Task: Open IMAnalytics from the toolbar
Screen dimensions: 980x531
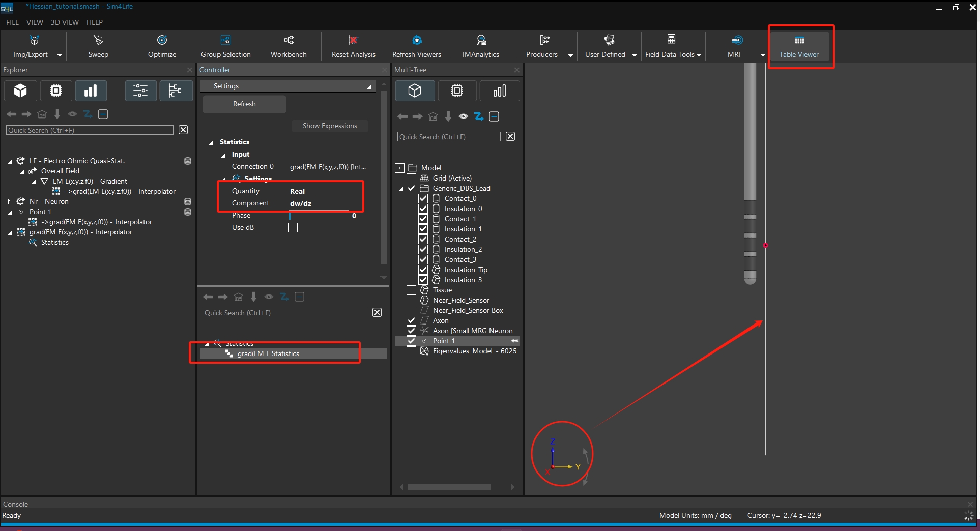Action: (480, 46)
